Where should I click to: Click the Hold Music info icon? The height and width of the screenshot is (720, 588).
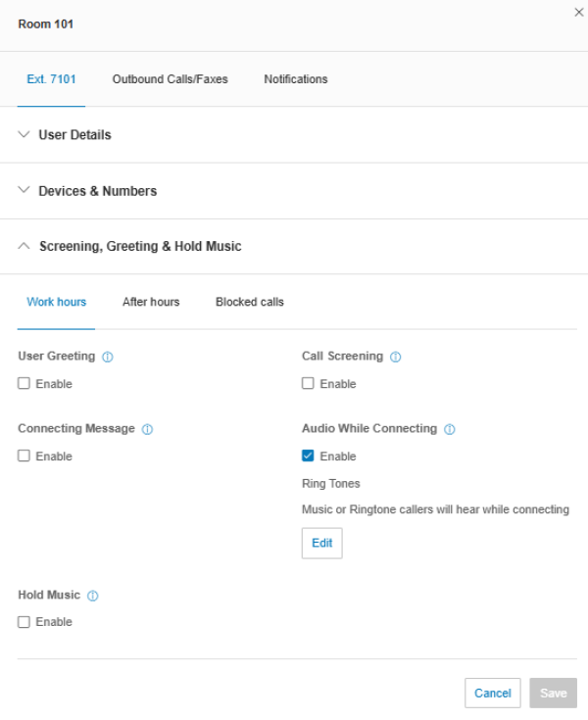tap(93, 596)
